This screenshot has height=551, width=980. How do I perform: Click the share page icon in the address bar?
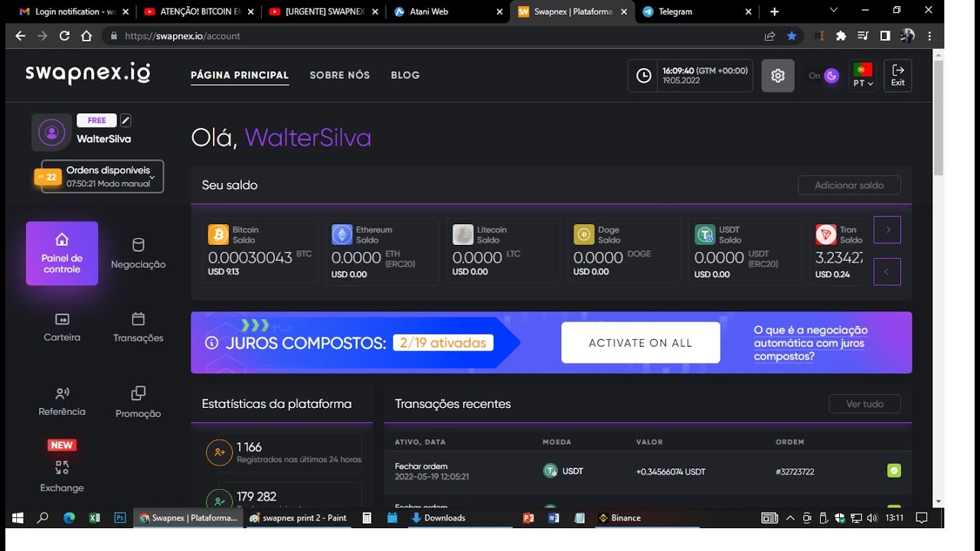click(x=769, y=36)
